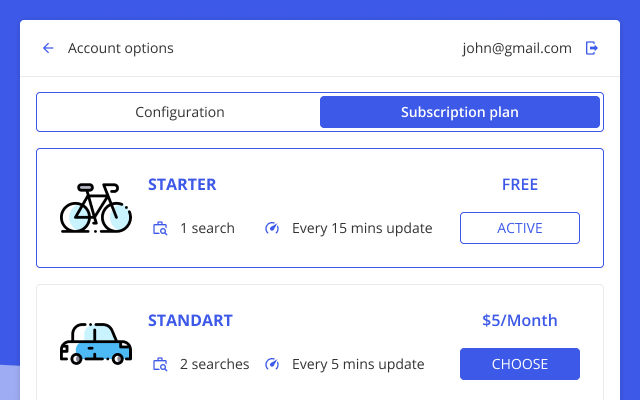640x400 pixels.
Task: Select the Subscription plan tab
Action: [x=460, y=112]
